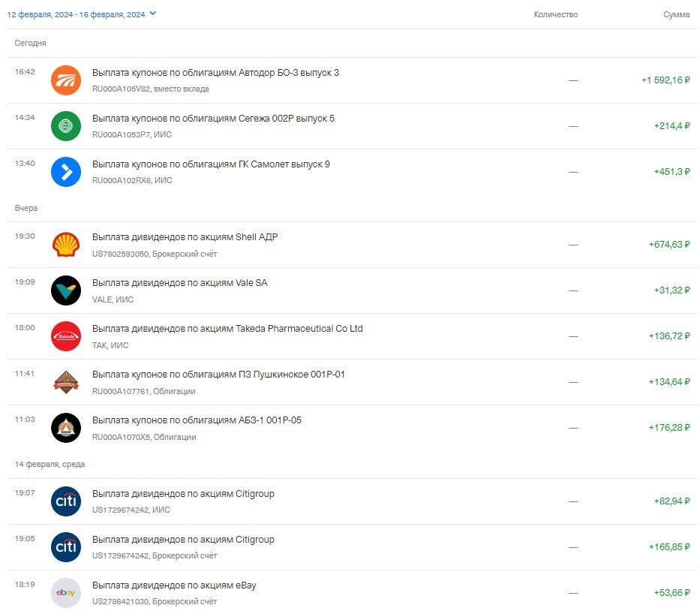Click 'RU000A1053P7, ИИС' subtitle
This screenshot has width=700, height=614.
point(132,134)
